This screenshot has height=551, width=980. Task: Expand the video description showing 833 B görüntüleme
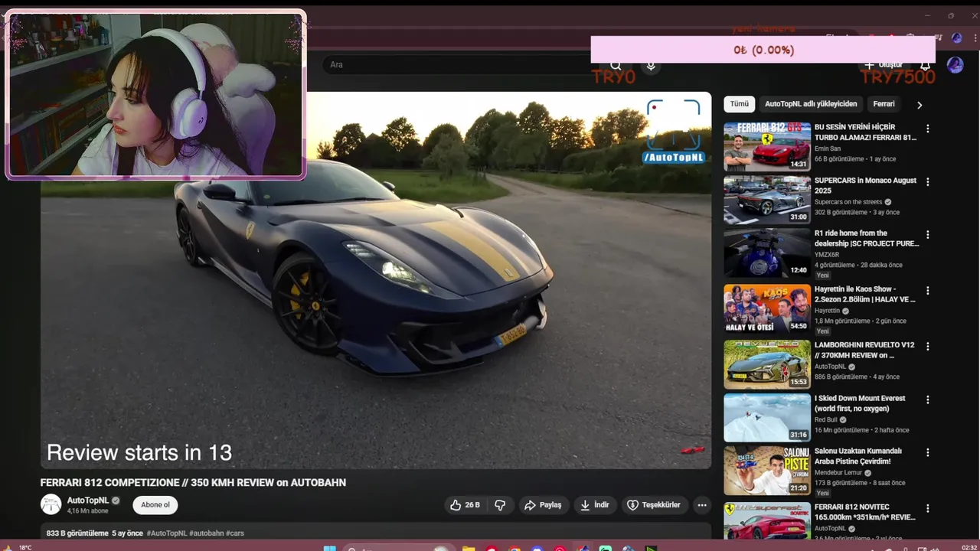[375, 533]
